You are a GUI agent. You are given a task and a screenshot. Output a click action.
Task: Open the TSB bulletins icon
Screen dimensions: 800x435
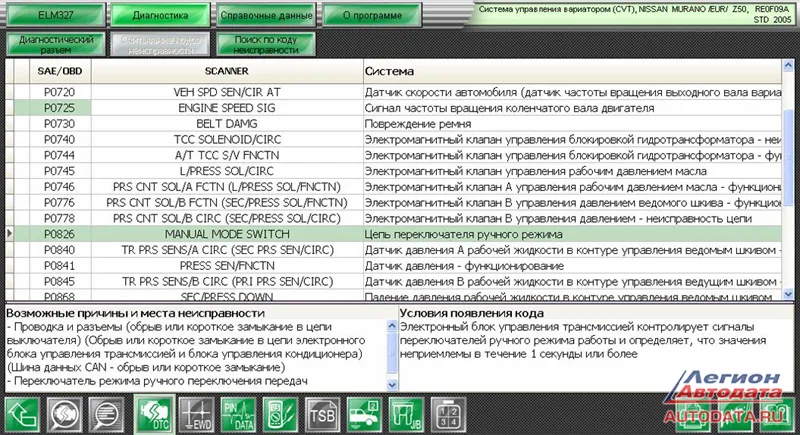[322, 415]
